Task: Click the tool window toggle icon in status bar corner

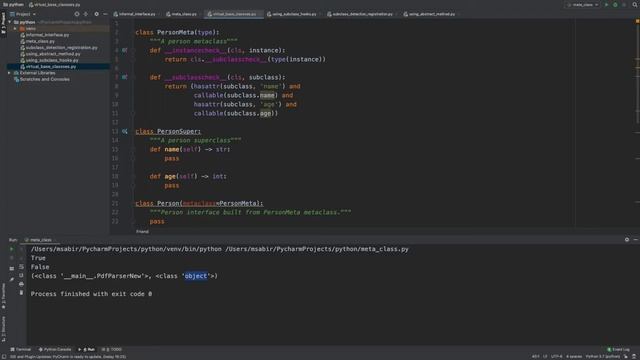Action: pos(4,357)
